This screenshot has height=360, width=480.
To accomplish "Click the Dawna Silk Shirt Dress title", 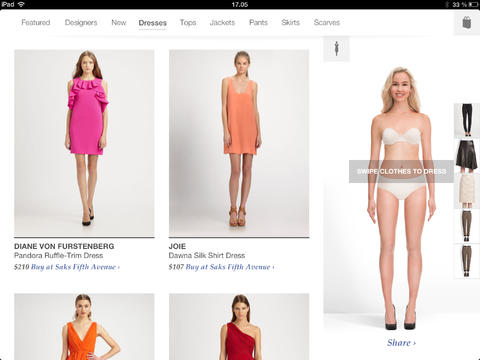I will click(207, 255).
